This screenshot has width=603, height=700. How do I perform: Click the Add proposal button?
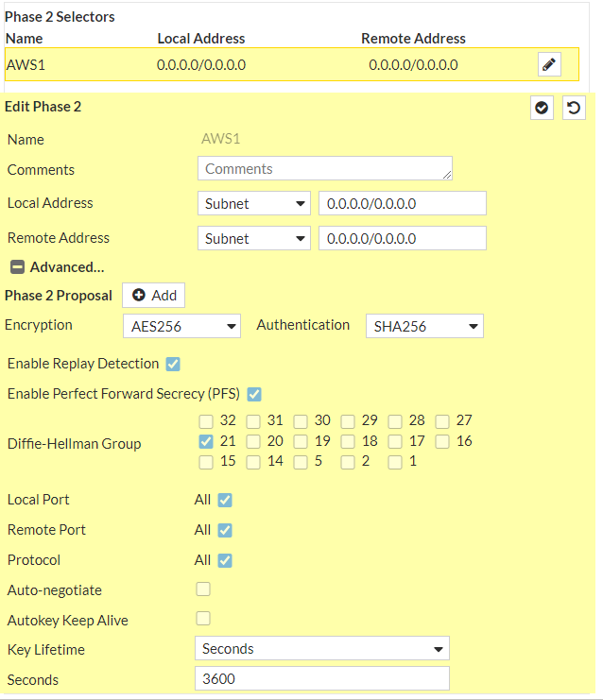[154, 296]
